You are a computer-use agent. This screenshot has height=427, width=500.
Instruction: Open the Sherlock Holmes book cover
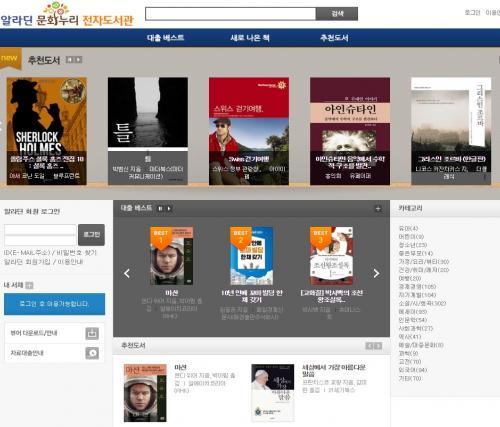click(47, 131)
